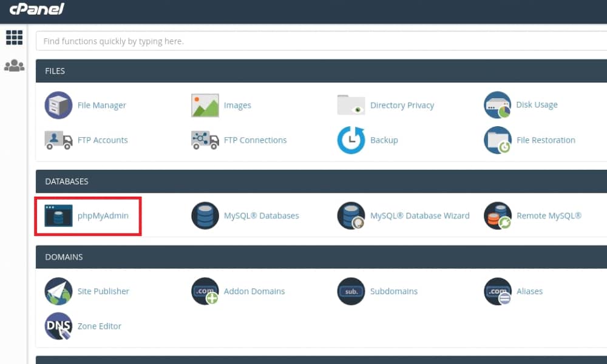Open the Addon Domains link
The height and width of the screenshot is (364, 607).
[x=254, y=291]
